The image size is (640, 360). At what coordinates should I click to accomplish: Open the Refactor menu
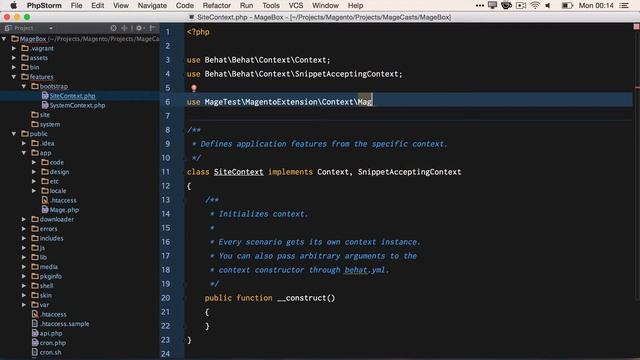point(217,5)
